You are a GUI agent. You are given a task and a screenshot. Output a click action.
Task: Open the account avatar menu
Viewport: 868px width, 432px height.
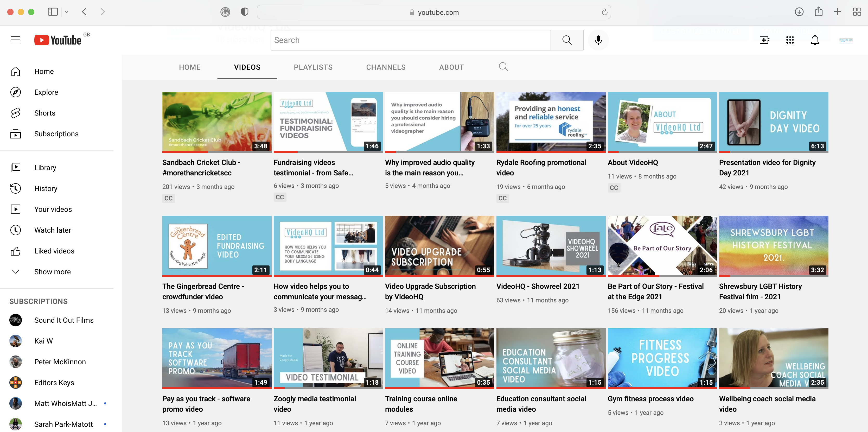point(846,40)
